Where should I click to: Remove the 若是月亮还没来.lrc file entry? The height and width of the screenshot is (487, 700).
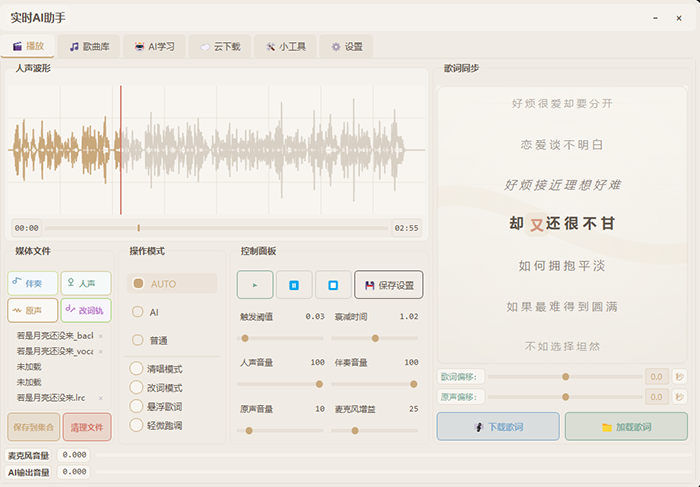[100, 397]
